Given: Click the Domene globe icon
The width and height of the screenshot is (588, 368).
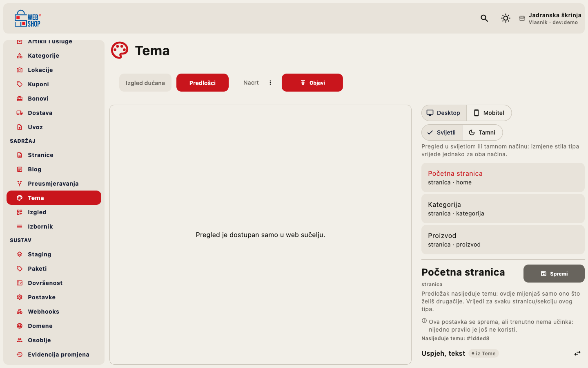Looking at the screenshot, I should coord(20,326).
